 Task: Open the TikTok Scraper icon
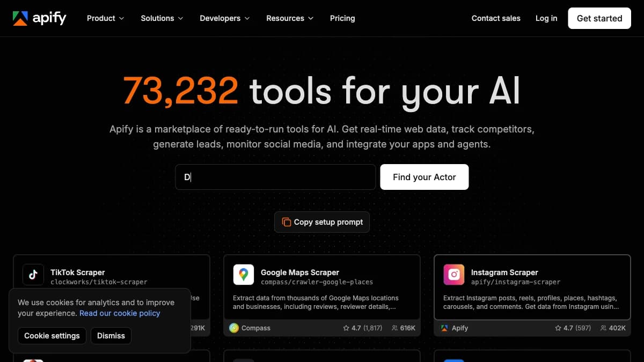[x=33, y=275]
